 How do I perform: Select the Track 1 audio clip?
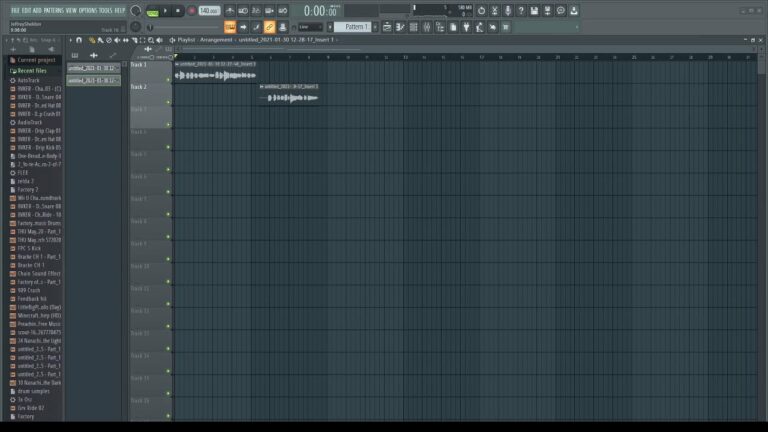click(215, 72)
